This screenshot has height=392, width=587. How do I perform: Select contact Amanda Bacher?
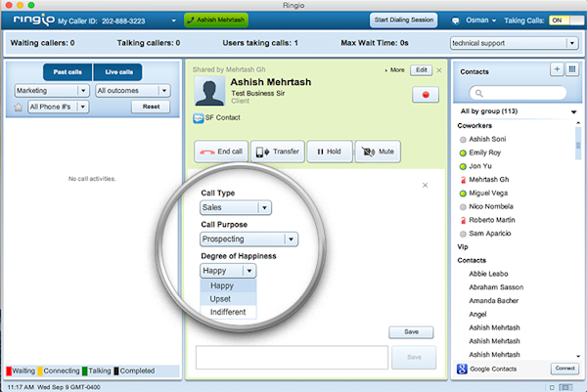point(494,301)
